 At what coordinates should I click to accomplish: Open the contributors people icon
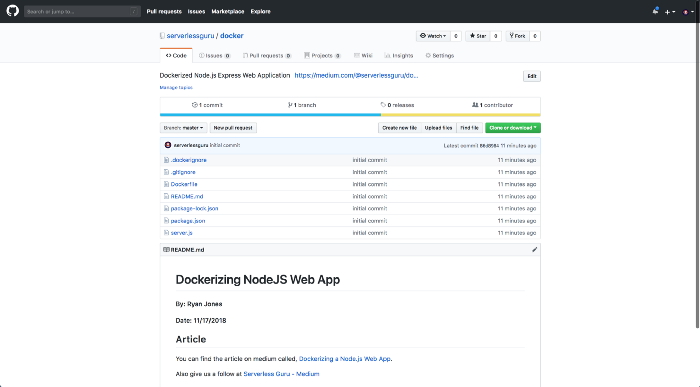click(x=475, y=105)
